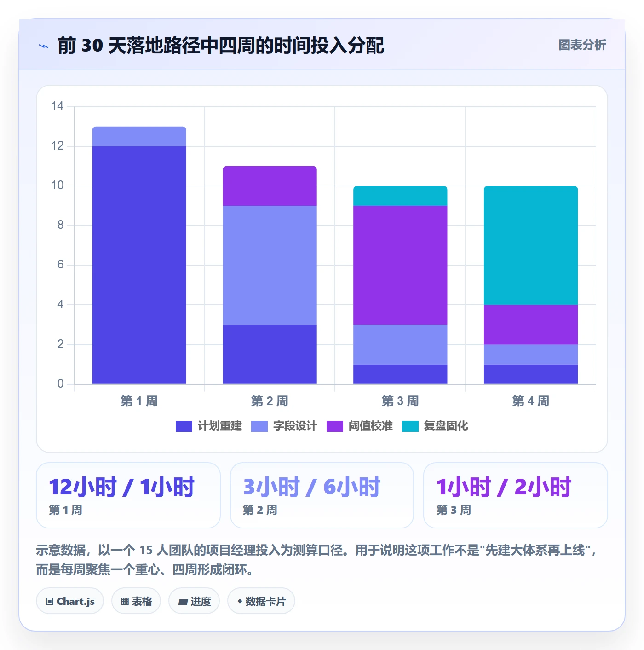Select the light blue 字段设计 segment in 第 3 周
Viewport: 644px width, 650px height.
pyautogui.click(x=400, y=345)
